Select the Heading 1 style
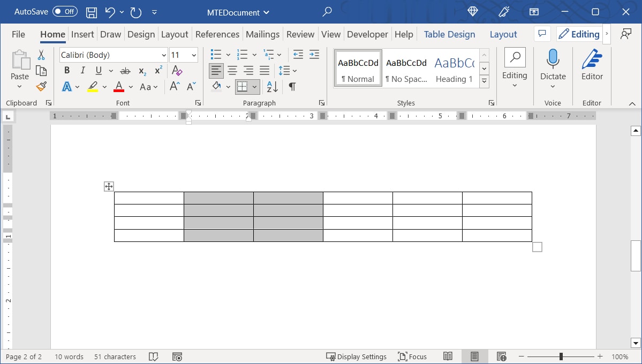 [x=454, y=68]
